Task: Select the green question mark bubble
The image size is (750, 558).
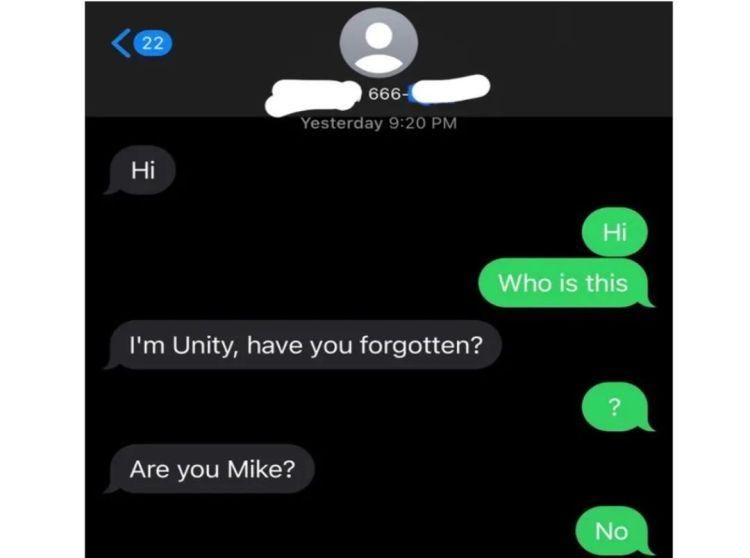Action: point(616,407)
